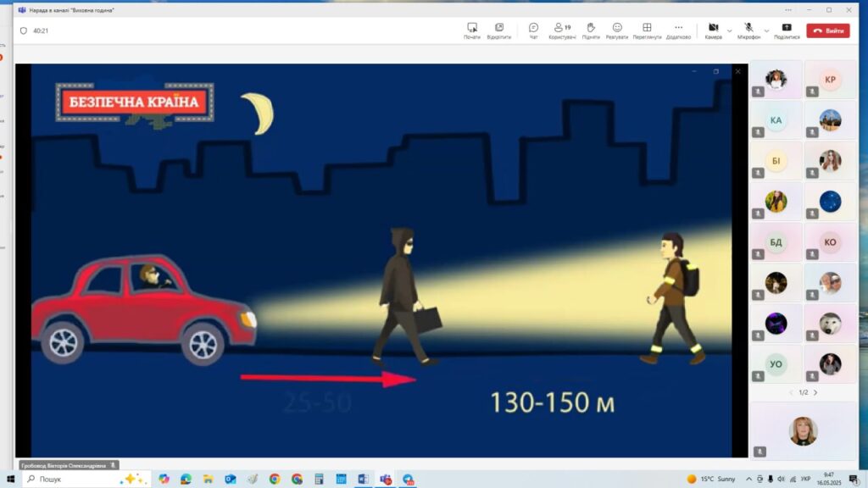Open the Додатково more options menu
Image resolution: width=868 pixels, height=488 pixels.
(x=678, y=30)
